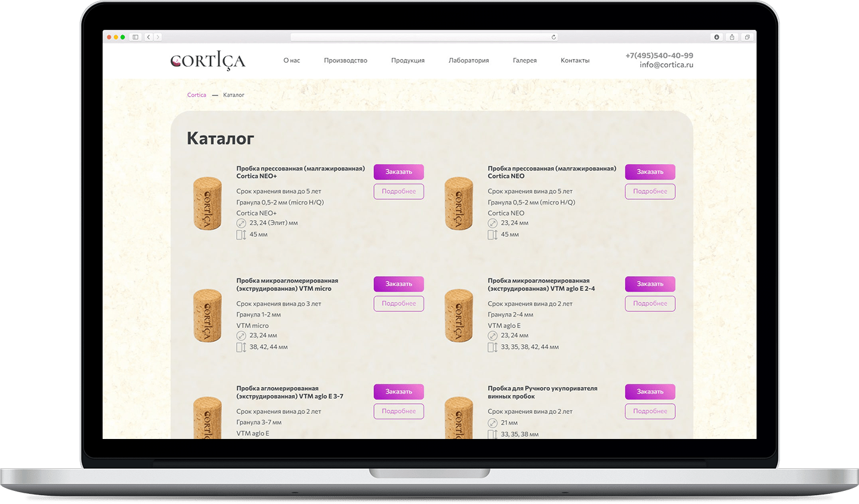This screenshot has width=859, height=504.
Task: Click the Cortica NEO+ cork image
Action: 208,203
